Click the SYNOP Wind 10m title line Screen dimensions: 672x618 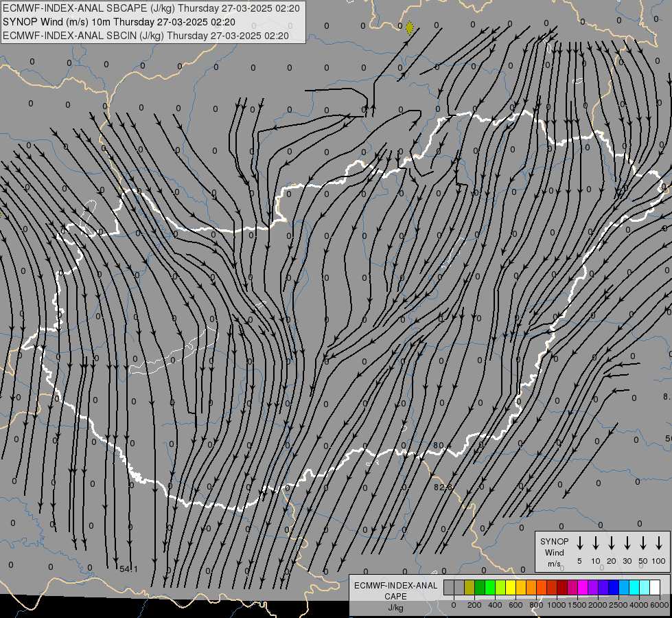coord(119,22)
